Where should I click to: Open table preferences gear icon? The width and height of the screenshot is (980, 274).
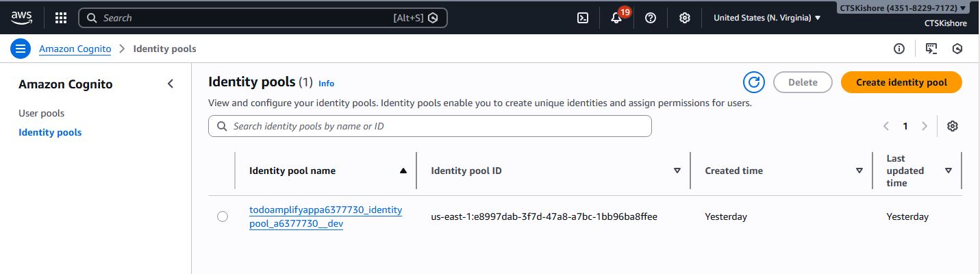pyautogui.click(x=952, y=126)
